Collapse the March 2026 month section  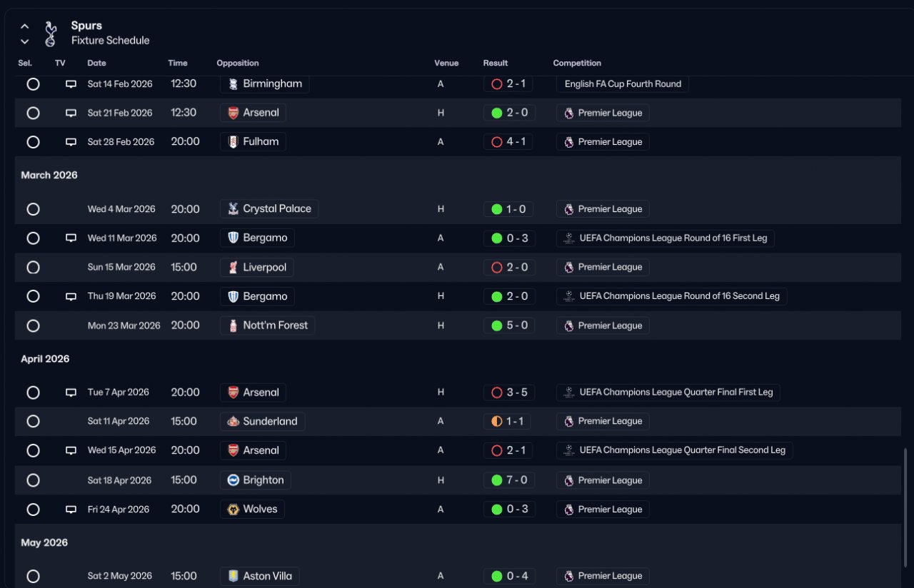tap(49, 175)
